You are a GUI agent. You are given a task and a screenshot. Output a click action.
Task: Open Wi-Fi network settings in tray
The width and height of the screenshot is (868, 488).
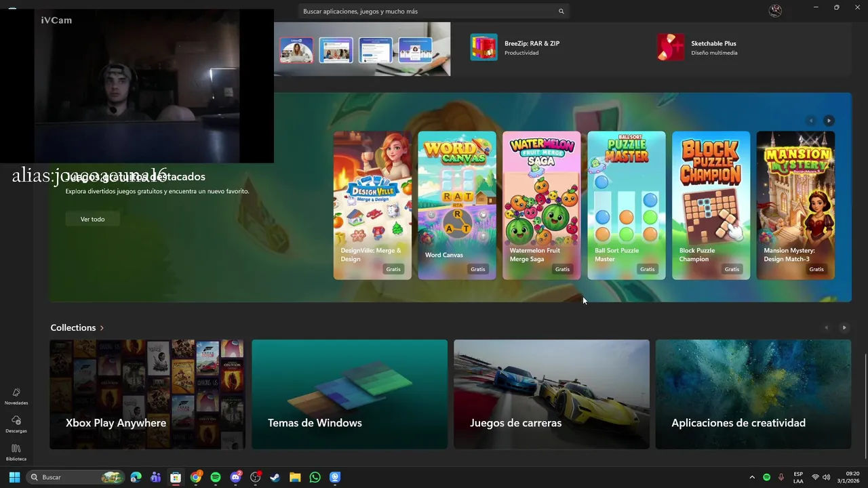pos(816,477)
